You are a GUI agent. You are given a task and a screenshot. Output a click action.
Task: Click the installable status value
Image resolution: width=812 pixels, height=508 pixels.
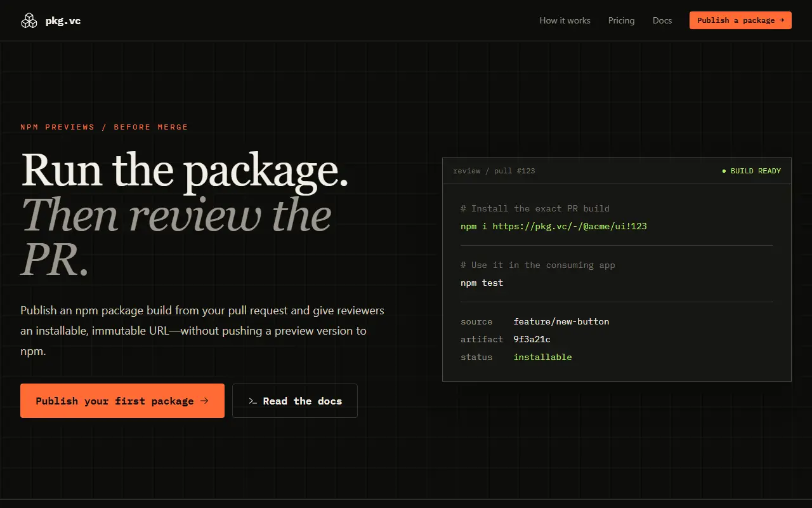point(542,357)
